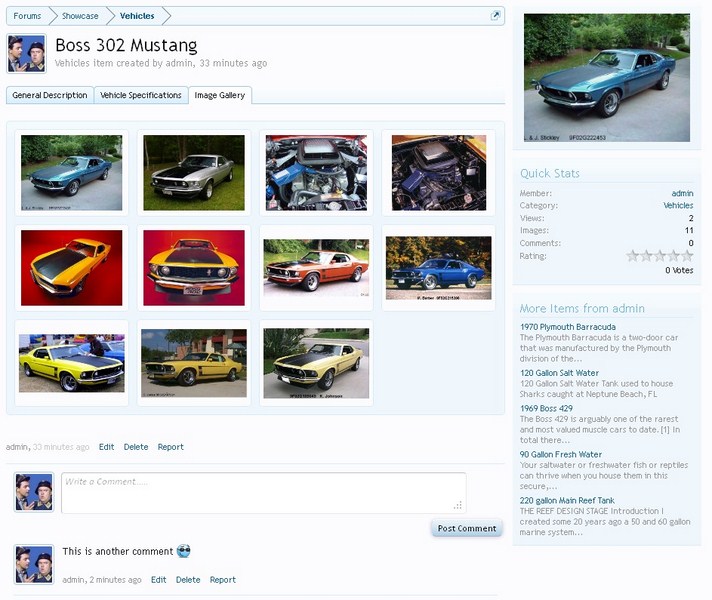
Task: Switch to Vehicle Specifications tab
Action: [141, 95]
